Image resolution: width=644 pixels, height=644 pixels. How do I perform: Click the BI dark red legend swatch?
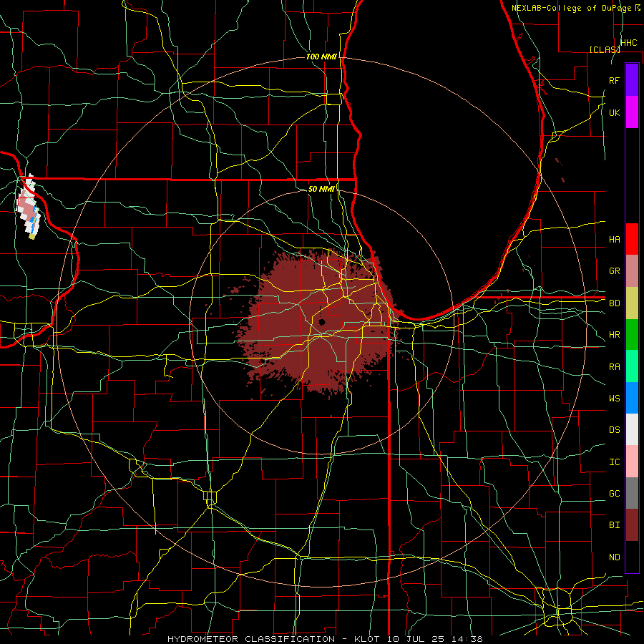pos(632,525)
